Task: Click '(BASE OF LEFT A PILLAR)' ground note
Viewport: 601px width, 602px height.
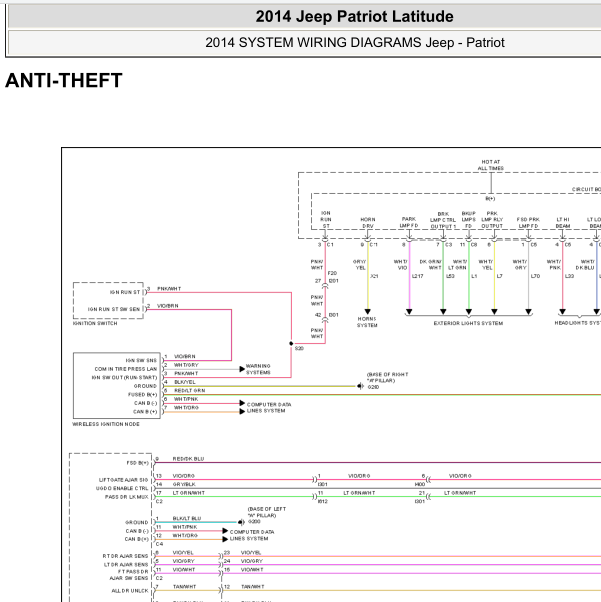Action: (x=267, y=512)
